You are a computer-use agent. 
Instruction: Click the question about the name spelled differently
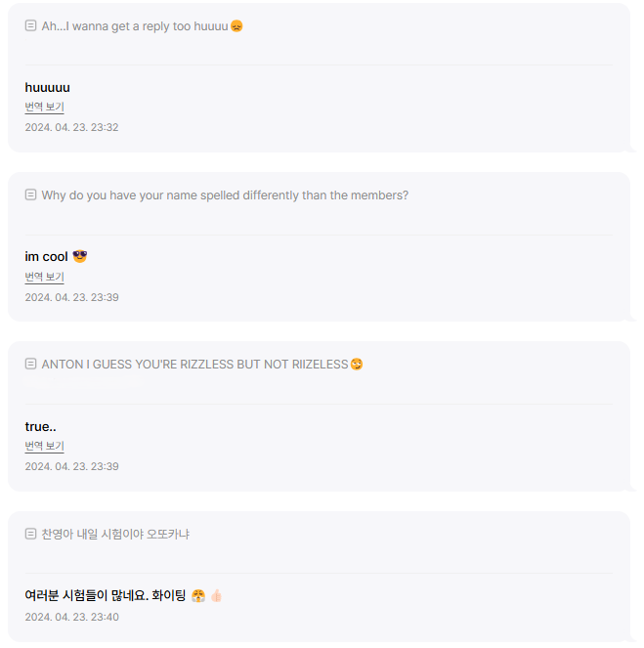tap(225, 195)
